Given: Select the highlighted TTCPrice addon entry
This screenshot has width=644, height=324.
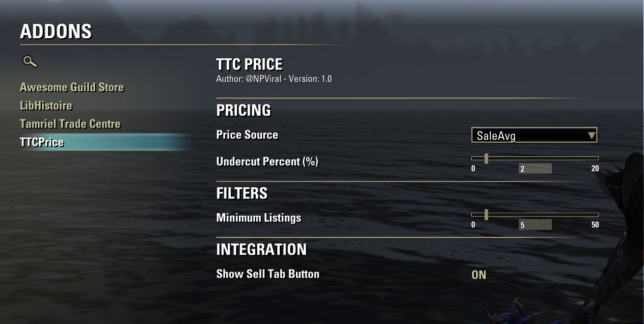Looking at the screenshot, I should [42, 143].
